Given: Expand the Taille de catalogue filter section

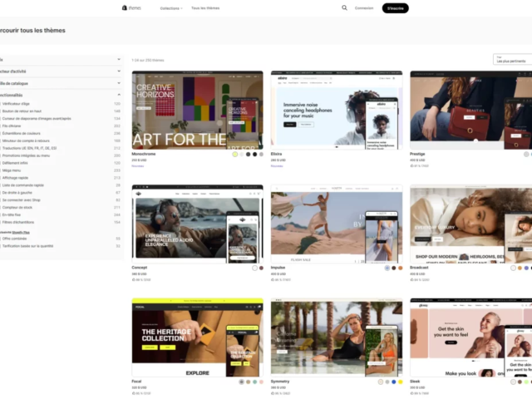Looking at the screenshot, I should point(61,83).
